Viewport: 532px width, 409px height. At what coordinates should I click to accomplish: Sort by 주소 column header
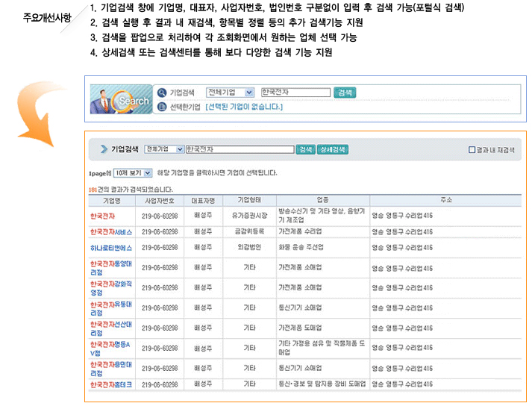point(446,200)
